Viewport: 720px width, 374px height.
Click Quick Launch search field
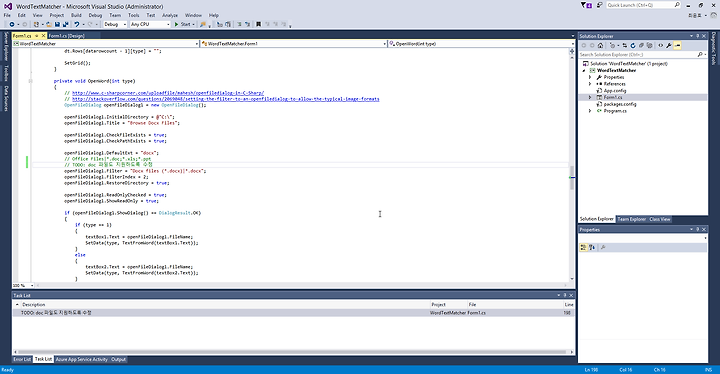643,5
